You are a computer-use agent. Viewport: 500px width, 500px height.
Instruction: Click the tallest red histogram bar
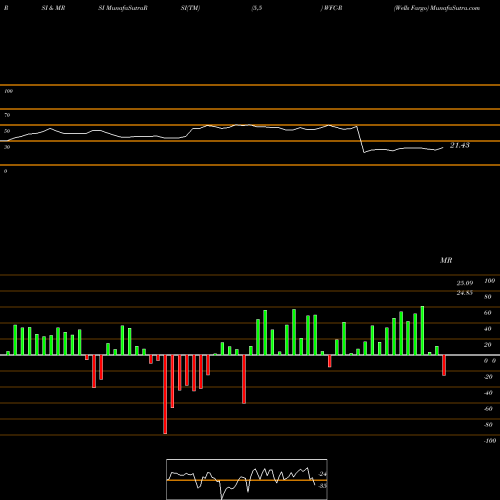pyautogui.click(x=165, y=394)
